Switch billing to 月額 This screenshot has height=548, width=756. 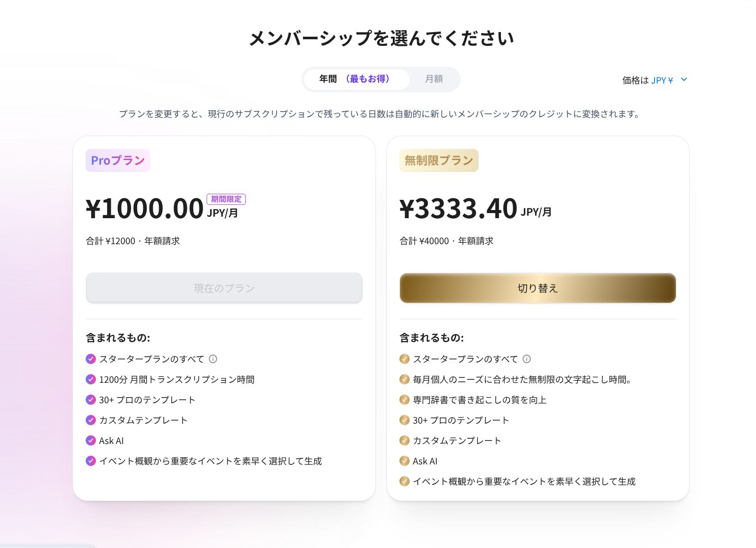[x=434, y=79]
